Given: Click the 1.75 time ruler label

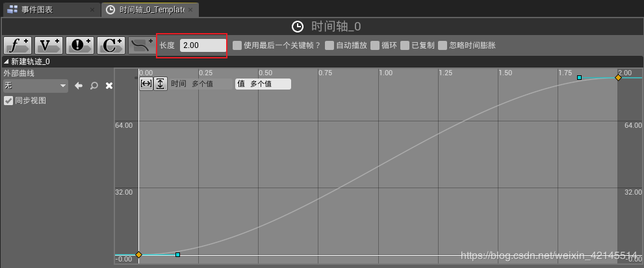Looking at the screenshot, I should point(565,73).
